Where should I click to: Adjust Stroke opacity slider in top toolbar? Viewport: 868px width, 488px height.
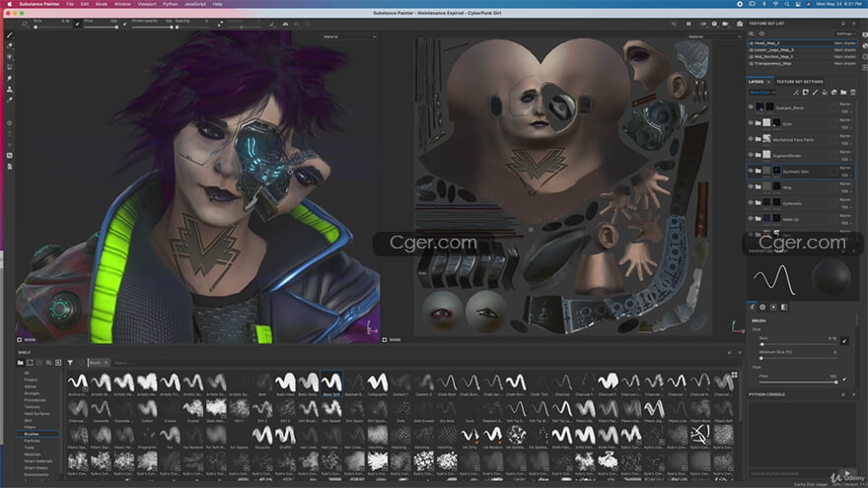click(152, 27)
